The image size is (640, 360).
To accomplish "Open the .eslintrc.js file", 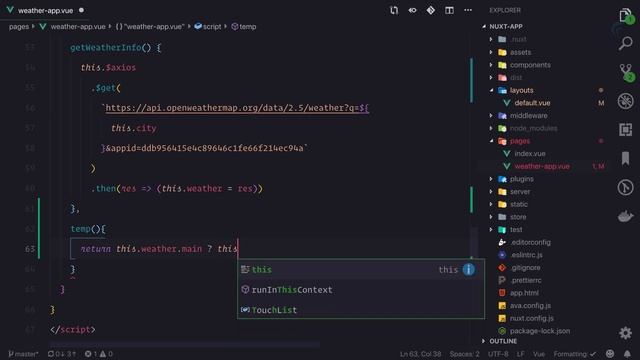I will point(526,255).
